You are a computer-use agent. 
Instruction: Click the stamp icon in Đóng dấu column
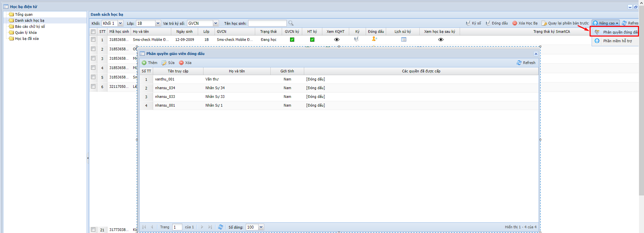tap(374, 39)
